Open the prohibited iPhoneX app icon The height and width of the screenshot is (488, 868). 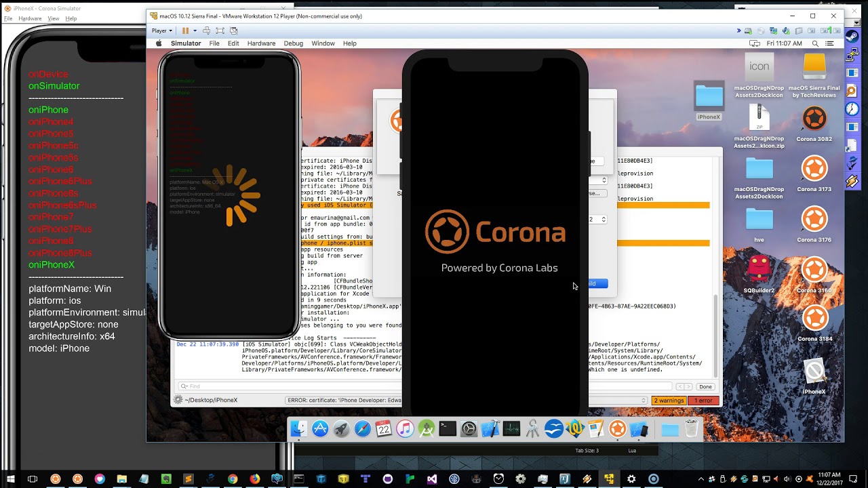pyautogui.click(x=814, y=371)
